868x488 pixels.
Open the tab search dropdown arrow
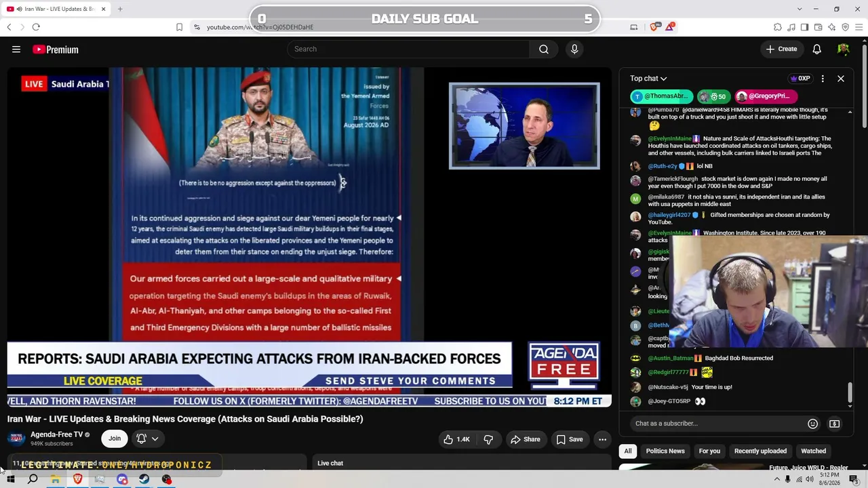[x=800, y=9]
